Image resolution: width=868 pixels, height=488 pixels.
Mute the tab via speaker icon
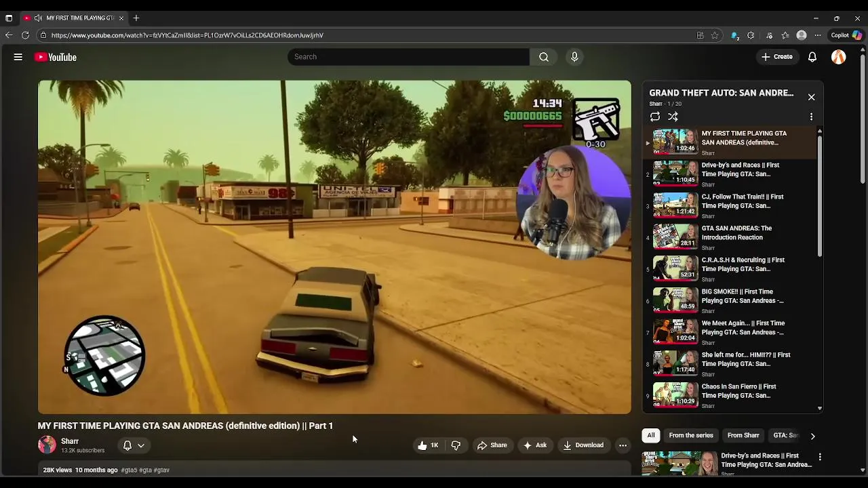38,18
